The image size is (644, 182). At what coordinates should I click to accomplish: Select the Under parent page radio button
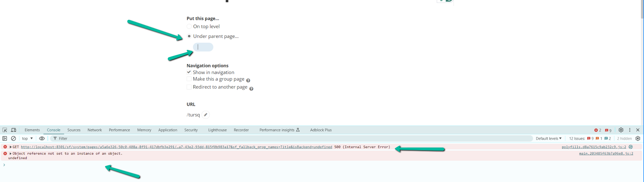click(189, 36)
